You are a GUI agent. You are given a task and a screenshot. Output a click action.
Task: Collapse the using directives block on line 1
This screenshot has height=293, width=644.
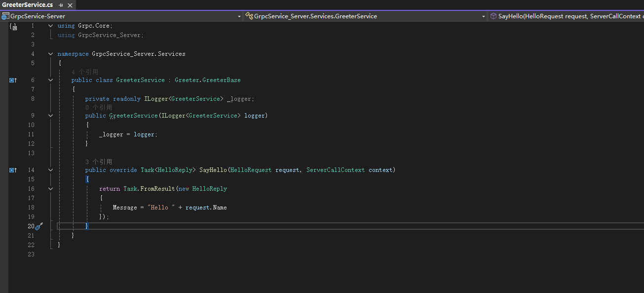(x=50, y=26)
